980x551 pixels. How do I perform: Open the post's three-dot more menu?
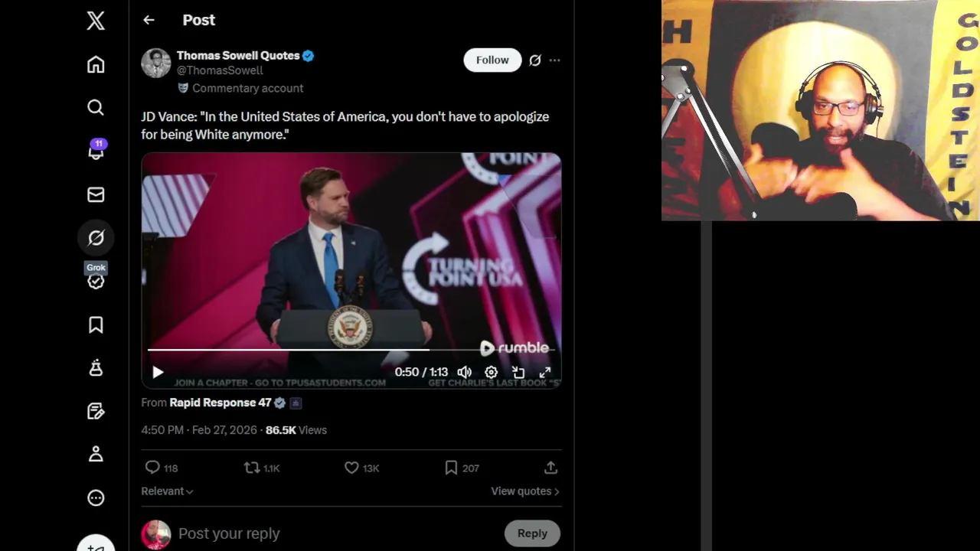(555, 60)
